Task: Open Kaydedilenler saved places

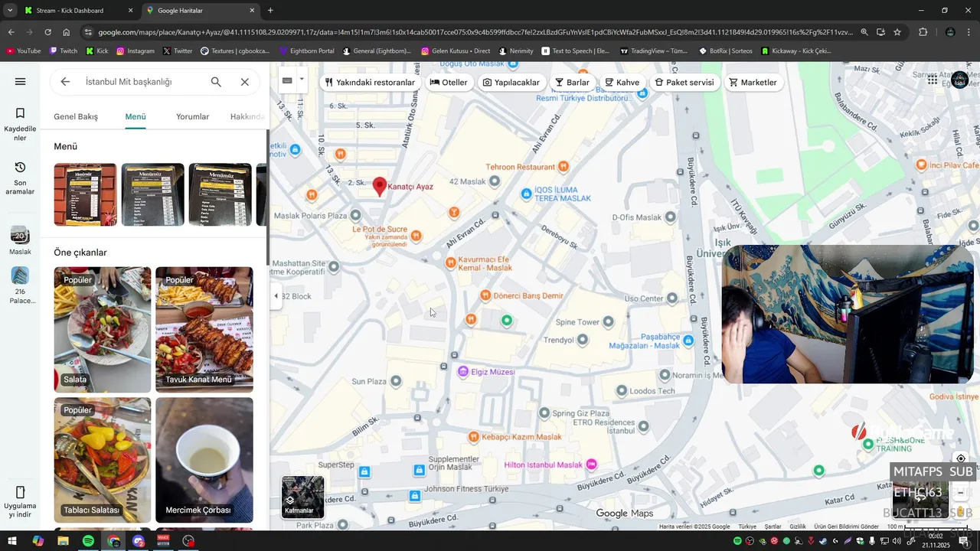Action: point(20,123)
